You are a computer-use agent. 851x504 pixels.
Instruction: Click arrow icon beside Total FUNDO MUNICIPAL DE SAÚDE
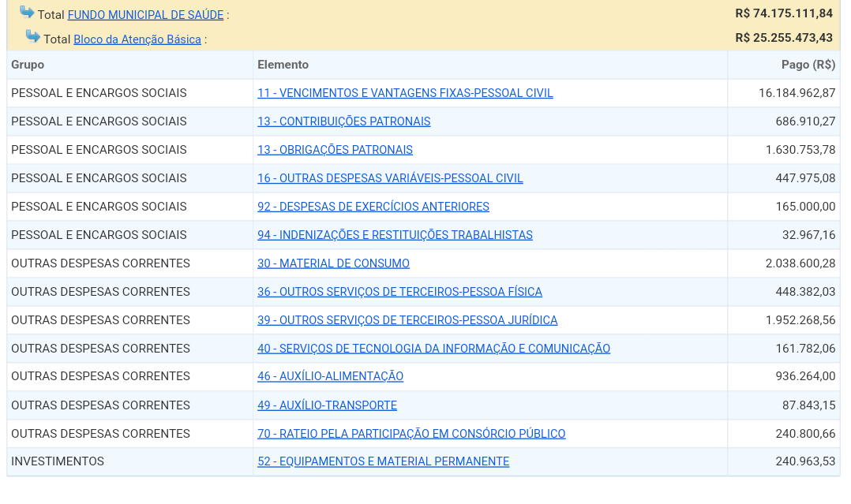(27, 13)
